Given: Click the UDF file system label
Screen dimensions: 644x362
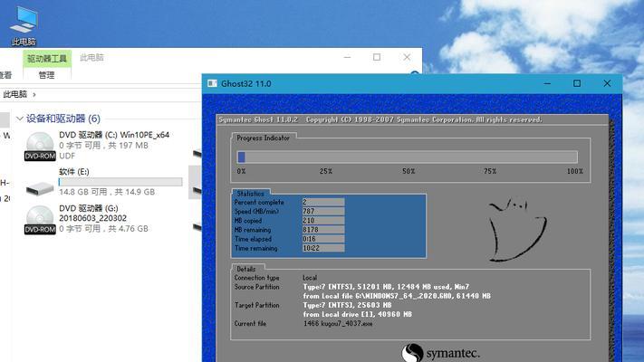Looking at the screenshot, I should (67, 156).
